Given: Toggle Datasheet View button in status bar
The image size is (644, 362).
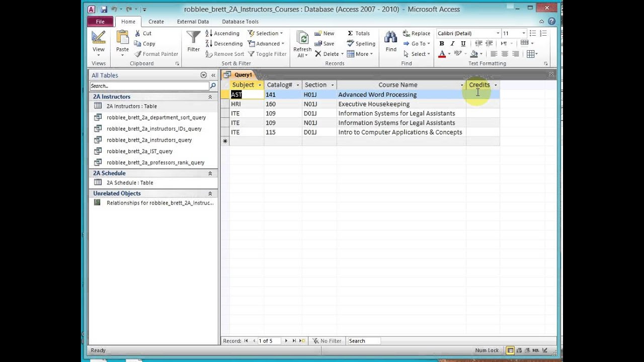Looking at the screenshot, I should 510,350.
